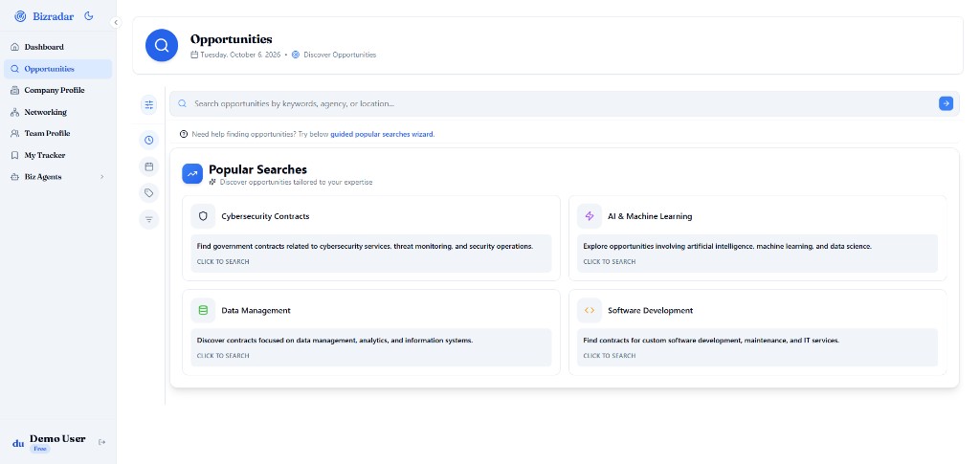Open the sort funnel filter icon
The image size is (980, 464).
[148, 219]
